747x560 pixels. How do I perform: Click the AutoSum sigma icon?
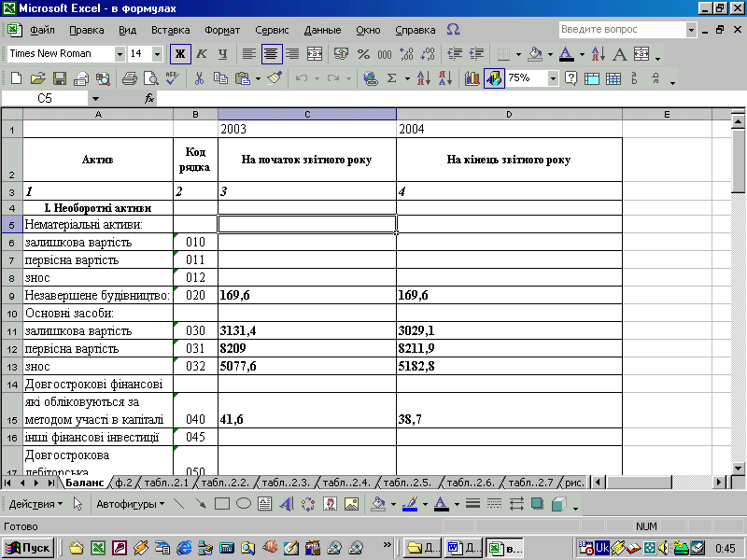(392, 78)
